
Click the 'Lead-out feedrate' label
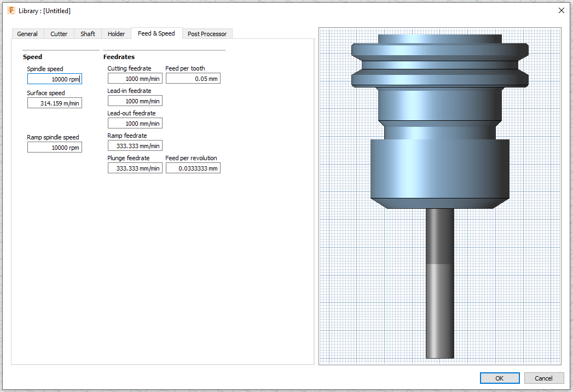(x=131, y=113)
